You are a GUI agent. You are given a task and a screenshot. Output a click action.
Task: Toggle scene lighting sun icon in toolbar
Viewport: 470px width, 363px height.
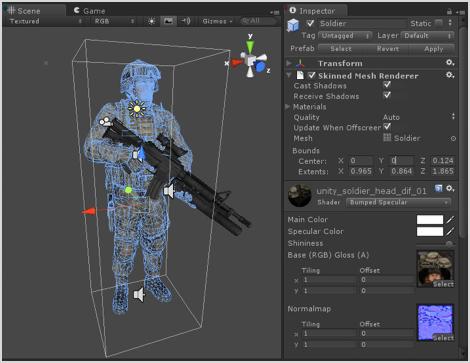(151, 21)
